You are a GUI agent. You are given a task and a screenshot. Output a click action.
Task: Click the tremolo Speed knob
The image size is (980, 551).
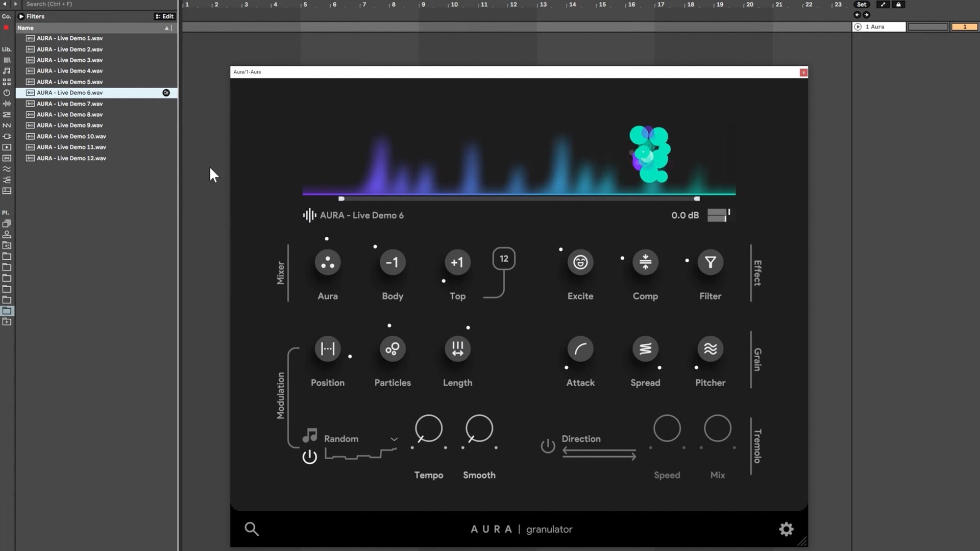pos(667,429)
